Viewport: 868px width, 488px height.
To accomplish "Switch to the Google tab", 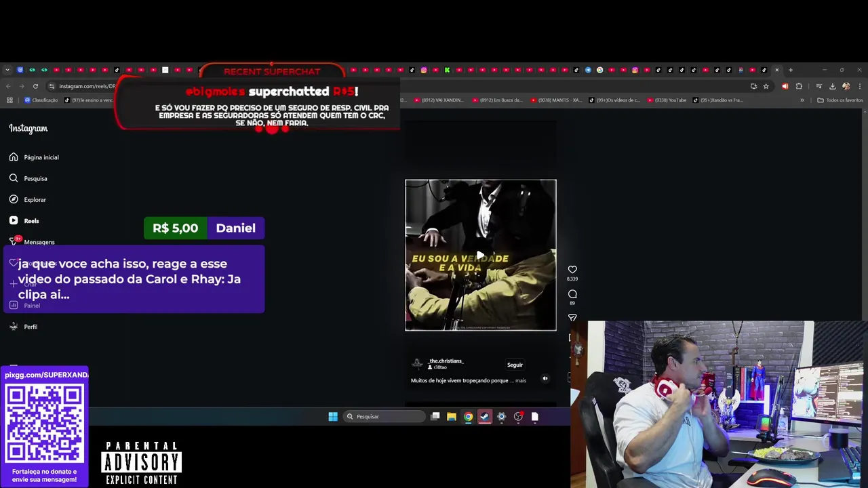I will point(600,70).
